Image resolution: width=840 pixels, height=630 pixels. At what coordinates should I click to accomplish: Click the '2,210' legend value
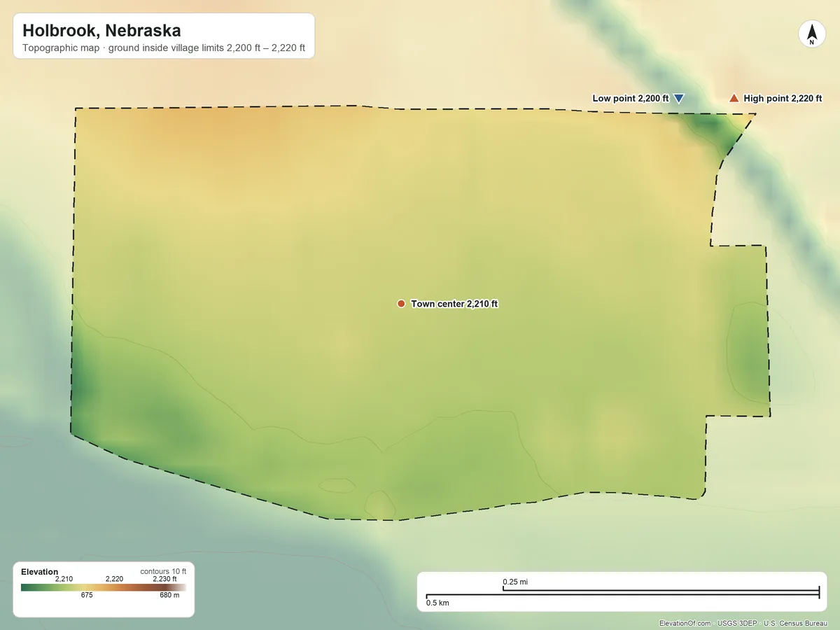coord(64,579)
